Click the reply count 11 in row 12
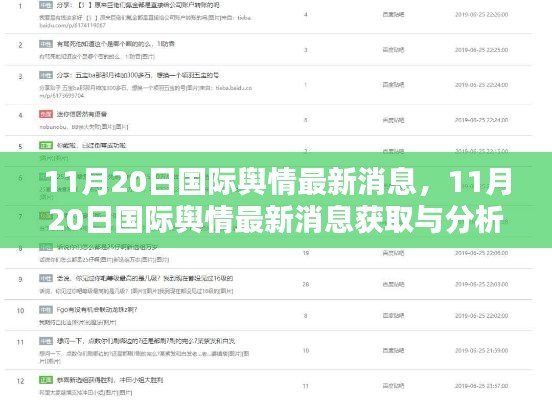Screen dimensions: 552x400 pyautogui.click(x=306, y=386)
